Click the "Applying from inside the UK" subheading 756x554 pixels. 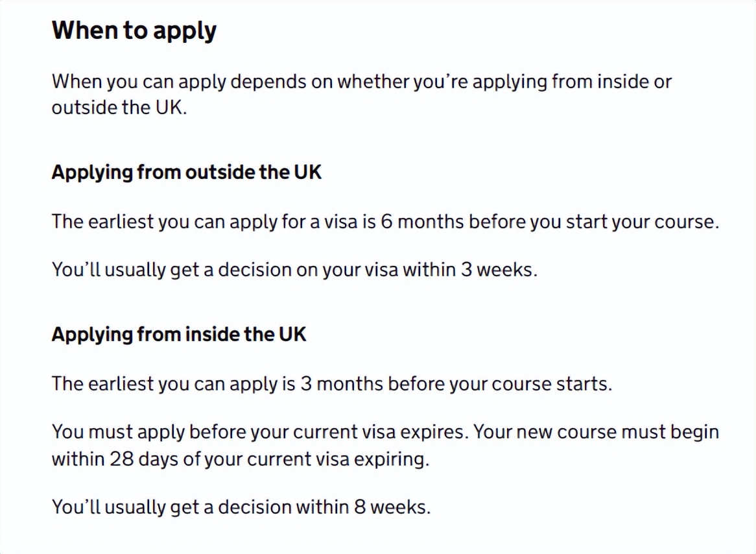pos(178,335)
